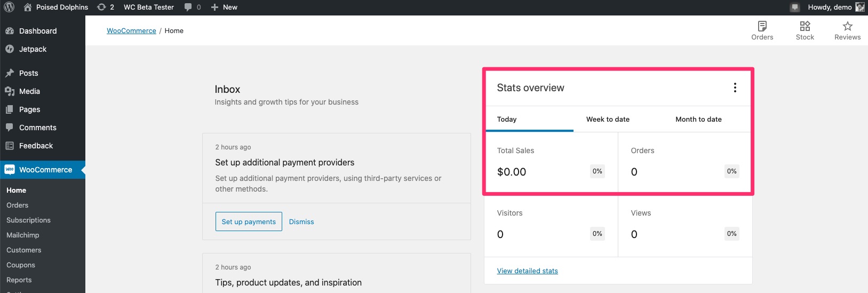Open the Customers submenu item
Image resolution: width=868 pixels, height=293 pixels.
(x=24, y=250)
